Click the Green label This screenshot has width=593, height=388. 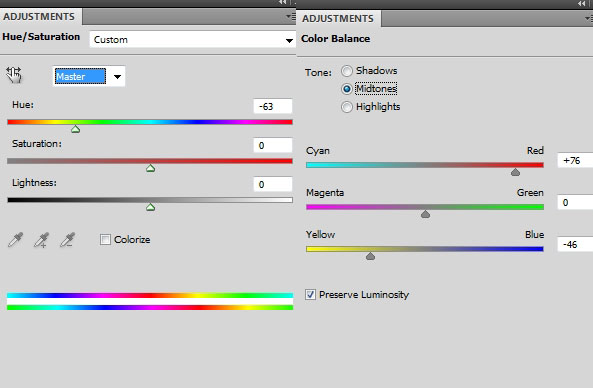(530, 192)
